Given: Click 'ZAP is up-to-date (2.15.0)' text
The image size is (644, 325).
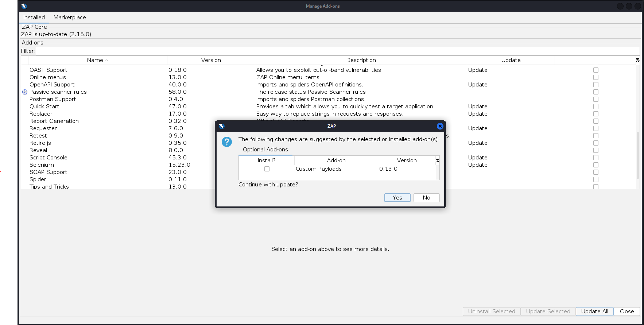Looking at the screenshot, I should tap(56, 34).
